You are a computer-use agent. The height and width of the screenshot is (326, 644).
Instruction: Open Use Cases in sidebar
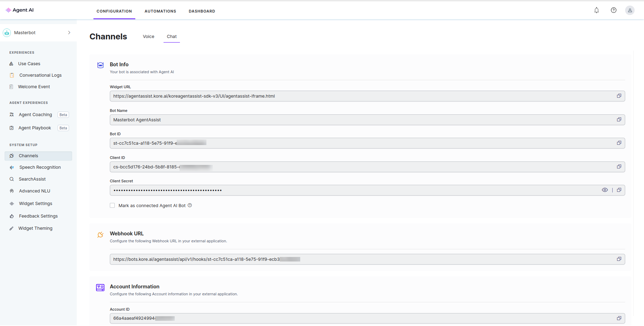(29, 64)
